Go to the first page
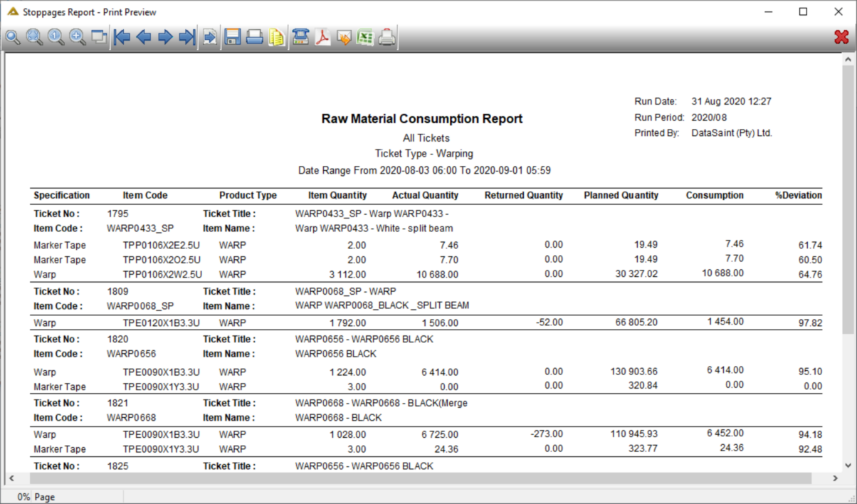Screen dimensions: 857x504 tap(122, 37)
